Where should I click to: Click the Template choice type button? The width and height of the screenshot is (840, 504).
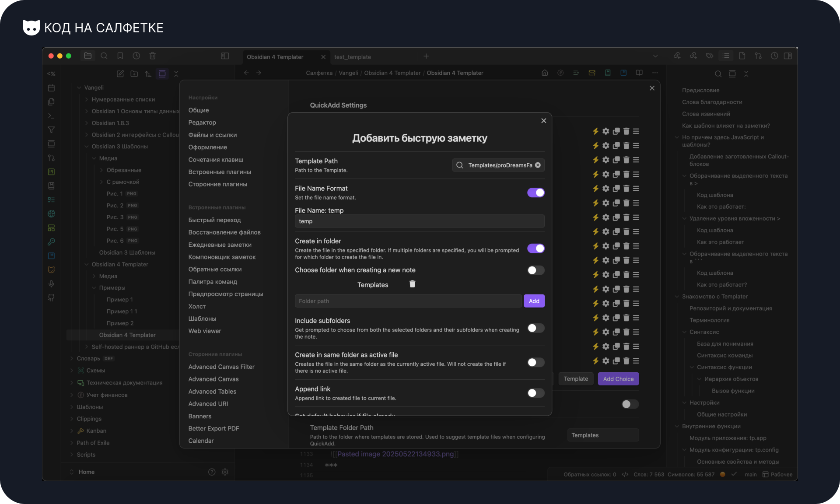click(x=576, y=379)
